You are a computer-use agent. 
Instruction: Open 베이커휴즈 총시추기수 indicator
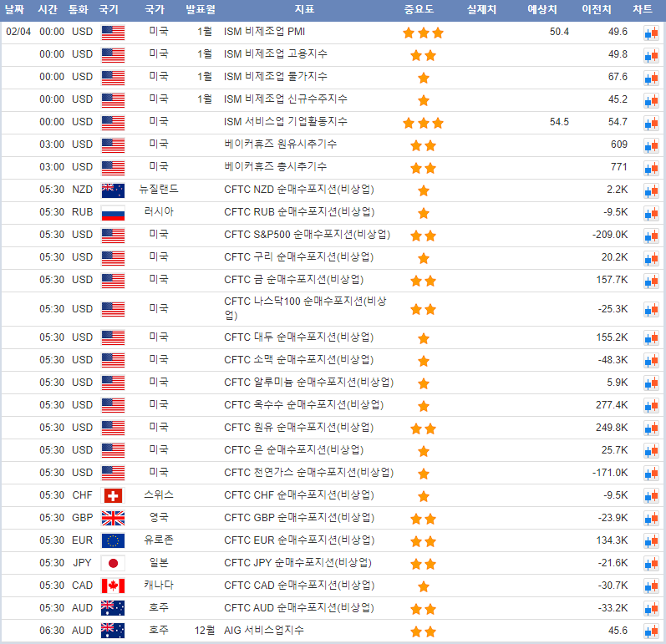coord(276,167)
